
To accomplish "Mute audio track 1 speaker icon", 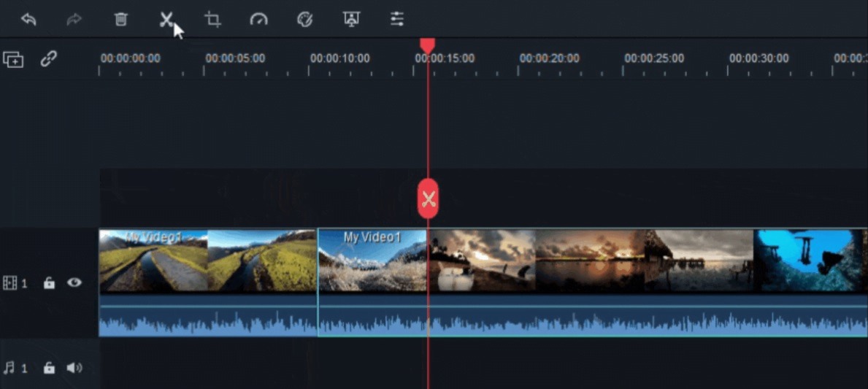I will (x=74, y=368).
